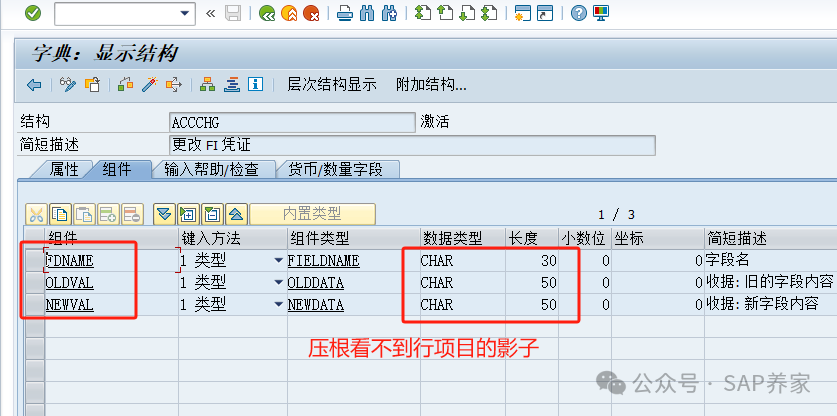Click the NEWVAL component name

point(69,304)
